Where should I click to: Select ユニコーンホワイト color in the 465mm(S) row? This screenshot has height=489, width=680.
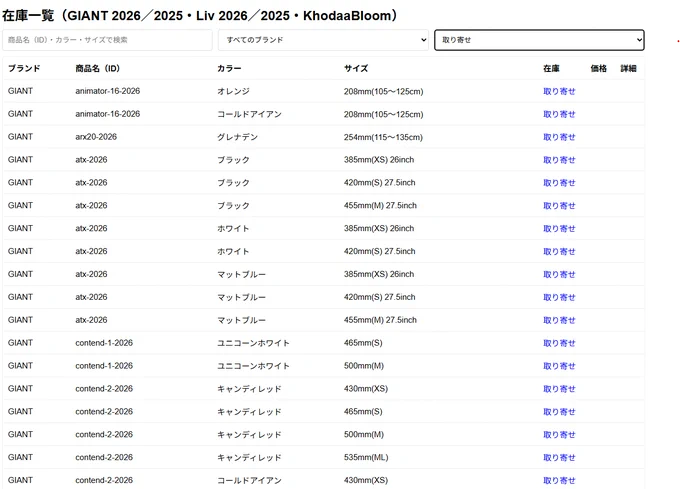pyautogui.click(x=253, y=343)
